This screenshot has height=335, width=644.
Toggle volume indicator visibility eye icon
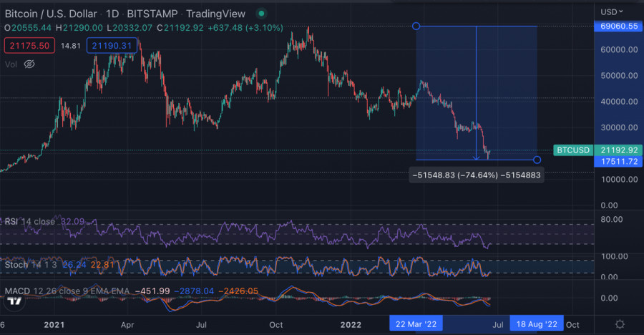[29, 64]
